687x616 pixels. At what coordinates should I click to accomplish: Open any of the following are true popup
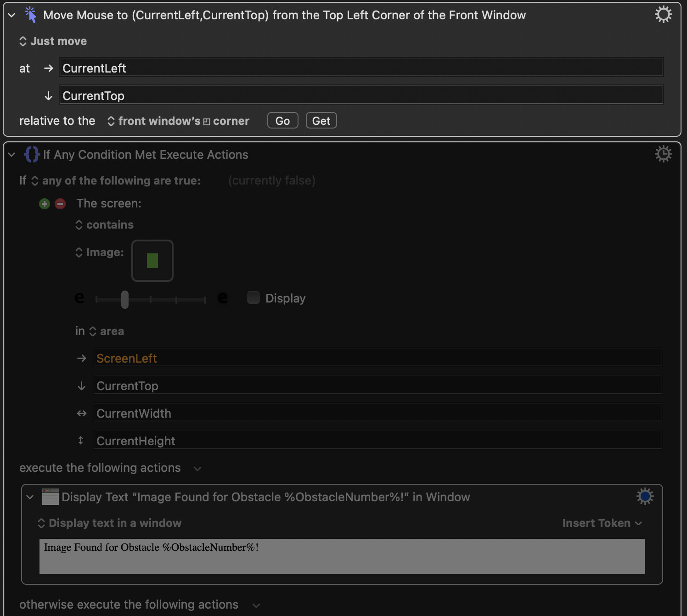point(116,181)
